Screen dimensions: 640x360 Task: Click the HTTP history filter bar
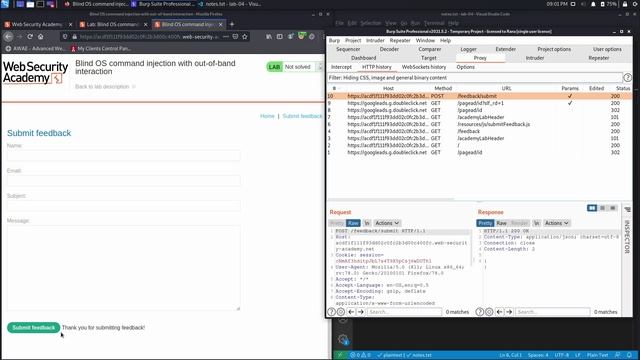tap(475, 78)
